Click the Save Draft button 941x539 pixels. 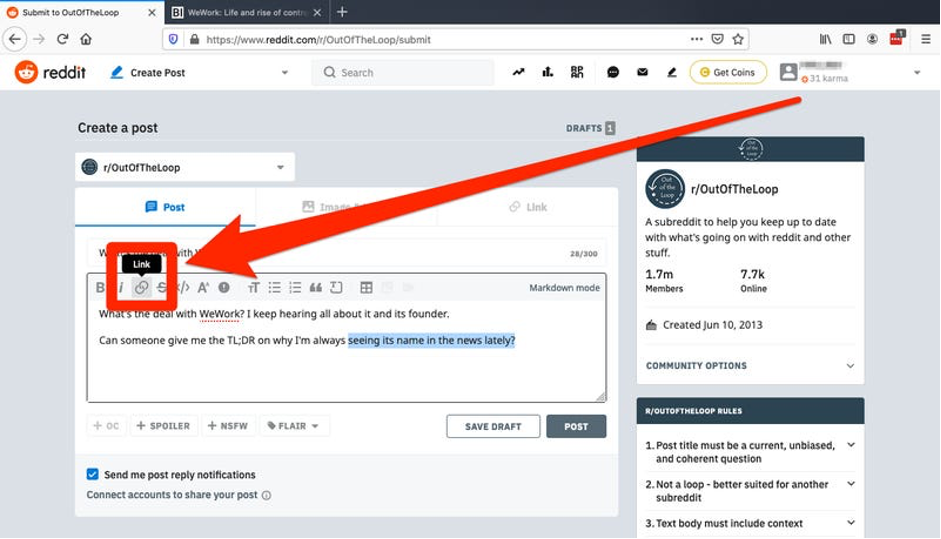tap(493, 426)
